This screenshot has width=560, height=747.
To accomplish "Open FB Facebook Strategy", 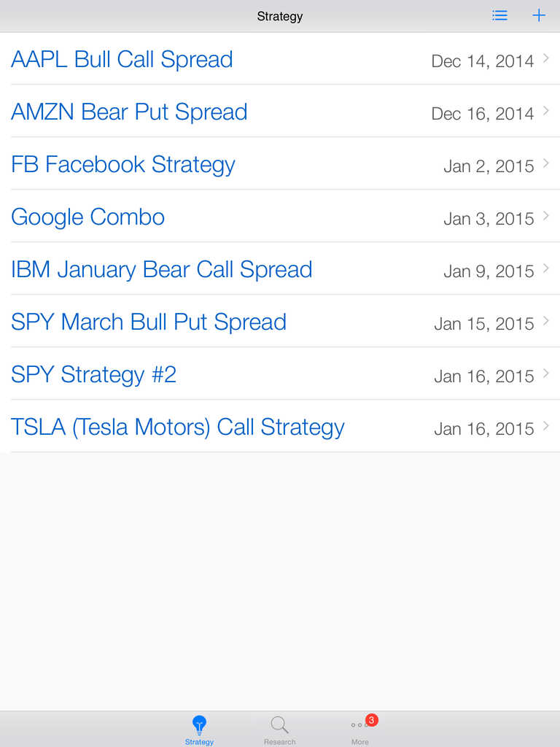I will [x=123, y=164].
